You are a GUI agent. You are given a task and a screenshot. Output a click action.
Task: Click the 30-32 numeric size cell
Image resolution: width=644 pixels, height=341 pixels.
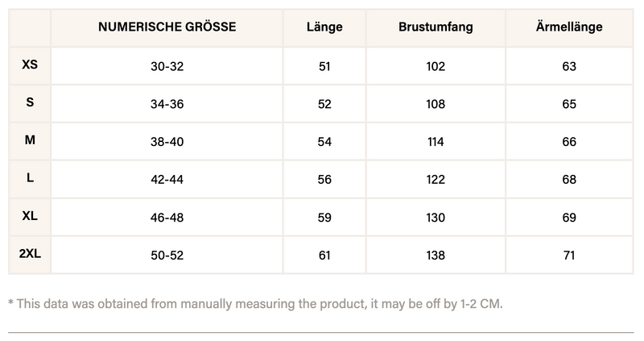click(x=167, y=66)
